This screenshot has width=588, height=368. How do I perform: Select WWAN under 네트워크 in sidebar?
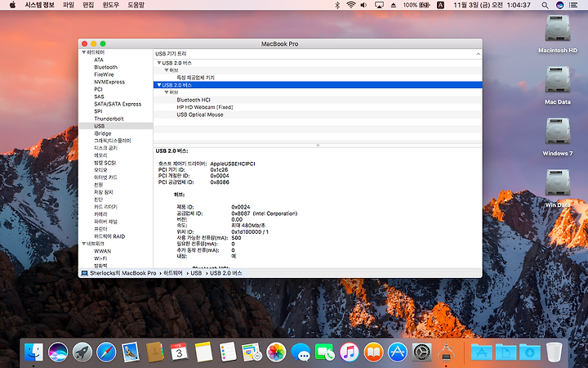point(102,251)
